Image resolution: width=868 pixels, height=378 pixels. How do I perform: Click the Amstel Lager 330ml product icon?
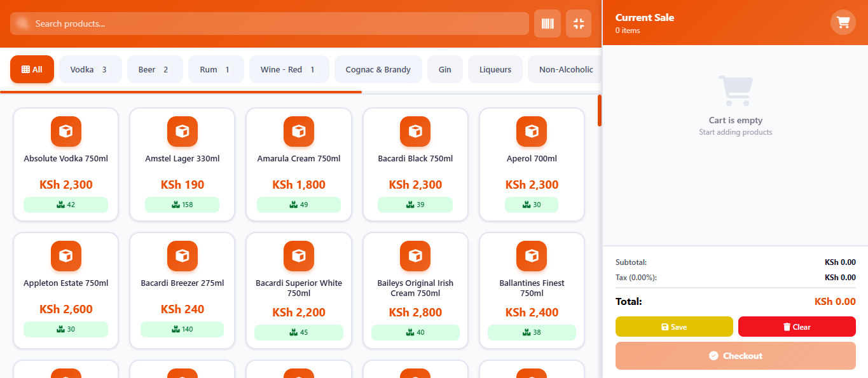[x=183, y=132]
